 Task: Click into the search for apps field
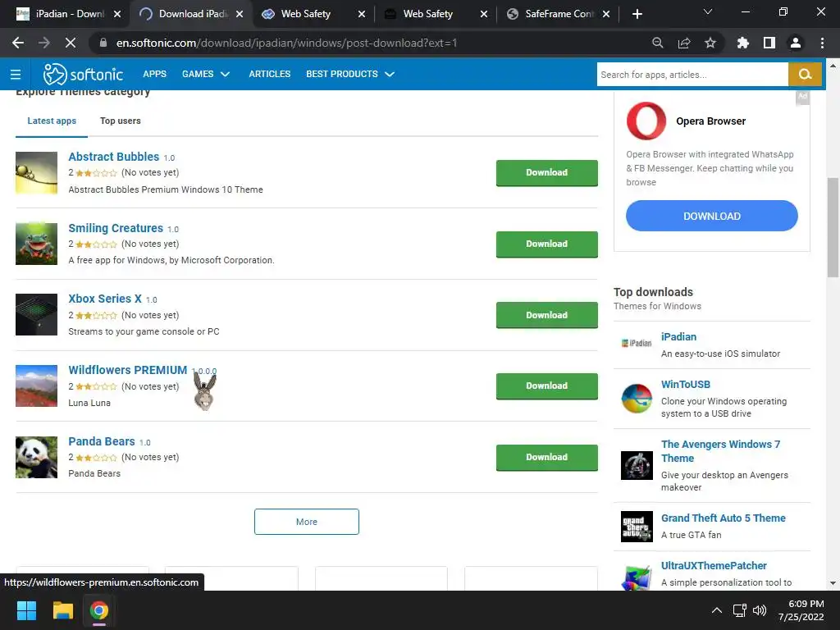click(x=692, y=75)
